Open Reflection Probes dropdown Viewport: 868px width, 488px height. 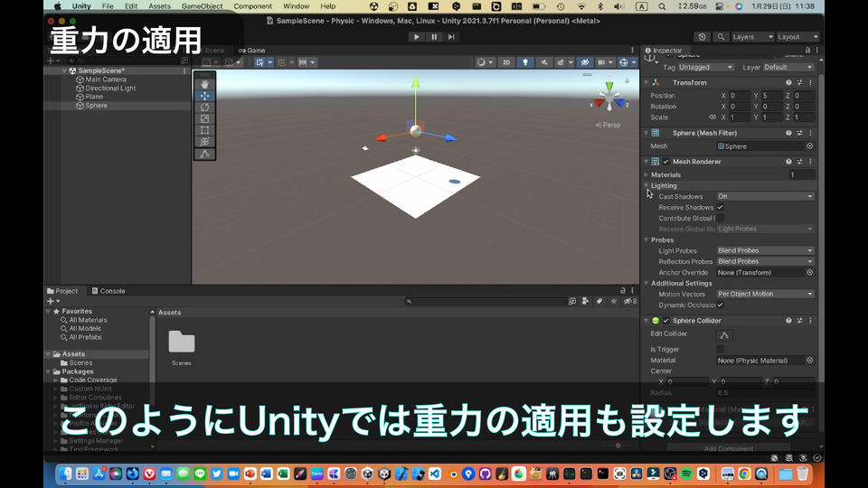click(x=765, y=262)
